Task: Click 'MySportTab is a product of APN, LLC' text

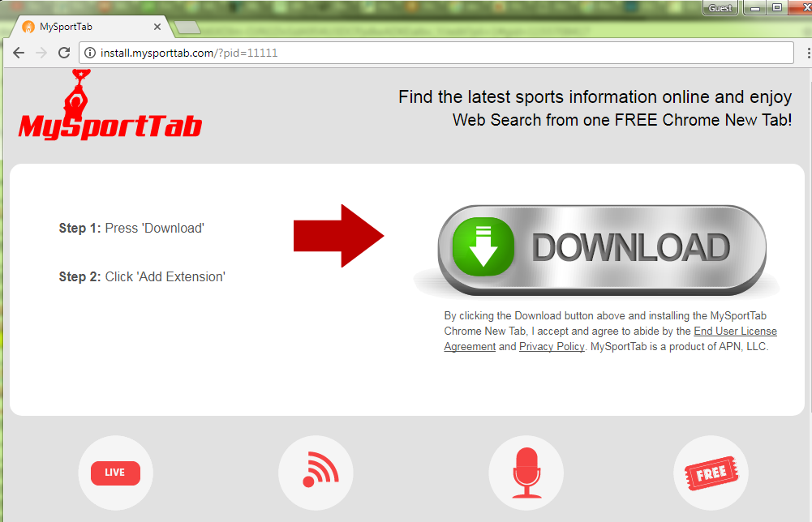Action: [x=680, y=347]
